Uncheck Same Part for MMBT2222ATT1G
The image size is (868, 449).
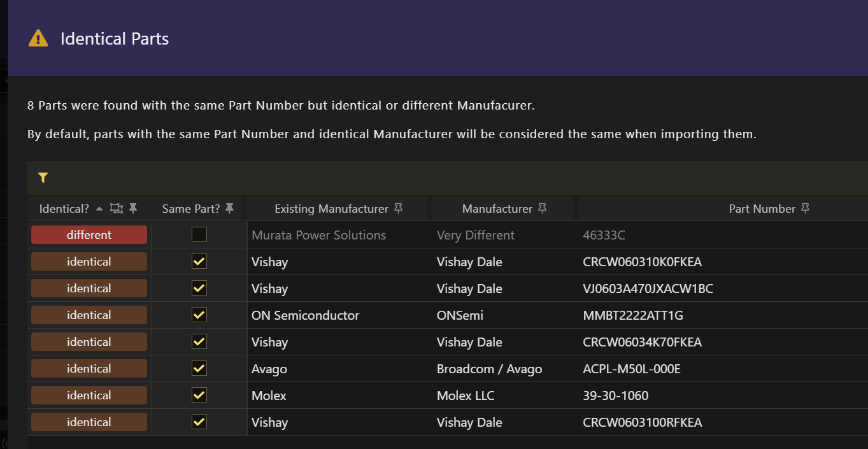pyautogui.click(x=199, y=315)
